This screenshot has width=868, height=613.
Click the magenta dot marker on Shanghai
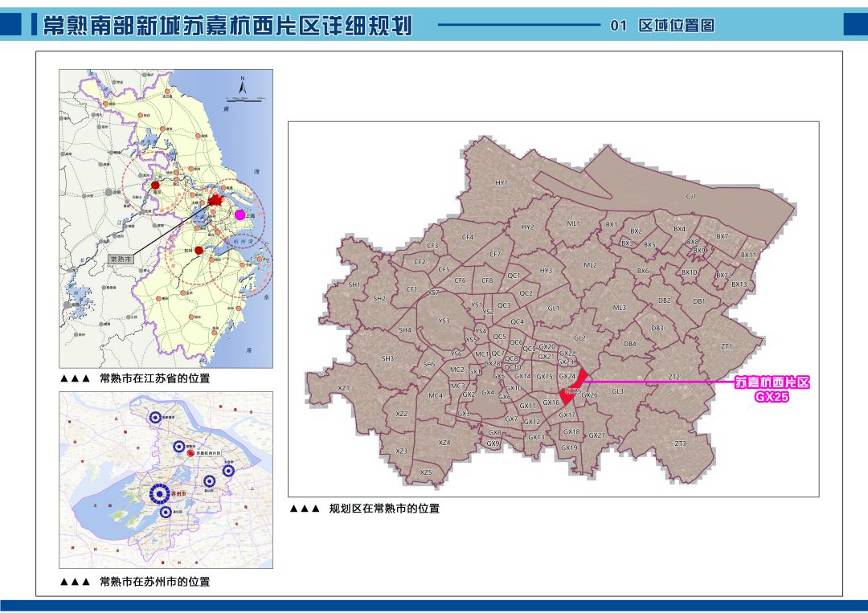click(240, 215)
